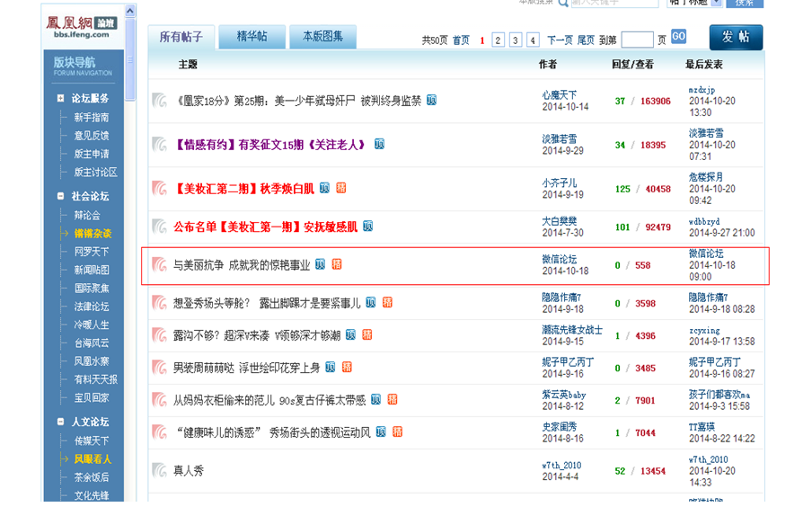
Task: Collapse the 社会论坛 section
Action: 60,196
